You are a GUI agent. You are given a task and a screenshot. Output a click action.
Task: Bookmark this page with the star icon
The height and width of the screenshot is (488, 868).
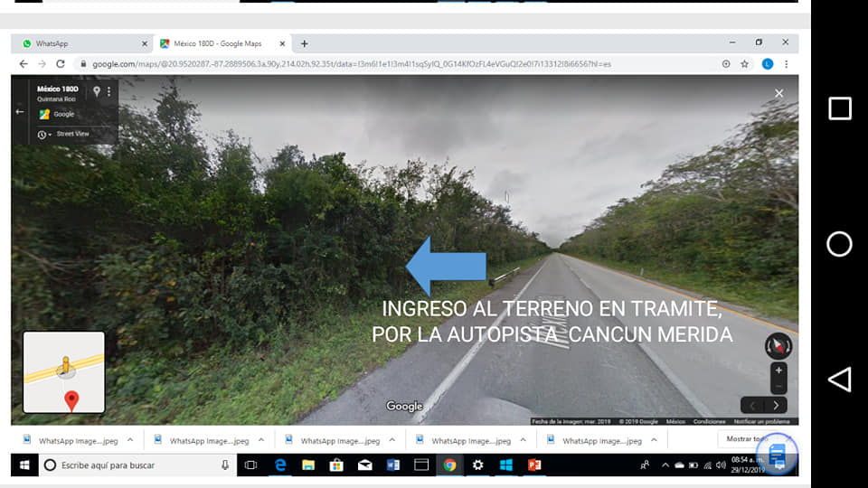[744, 64]
